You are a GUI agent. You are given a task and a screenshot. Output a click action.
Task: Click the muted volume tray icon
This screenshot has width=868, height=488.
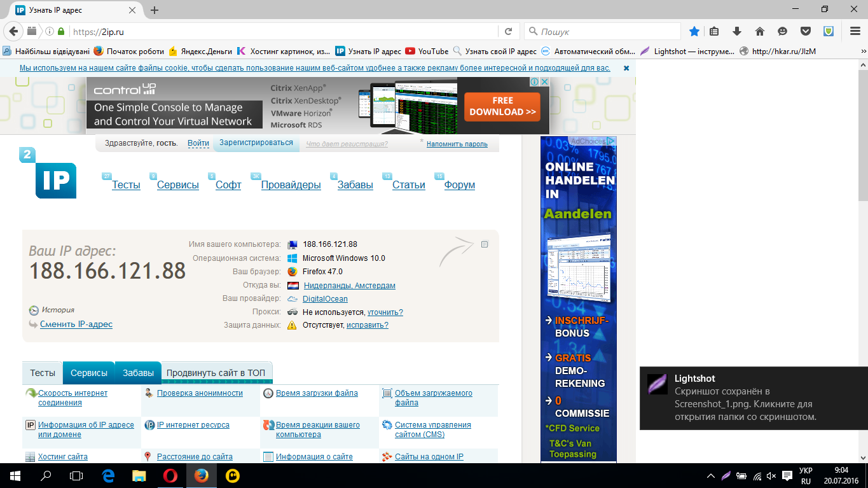(x=772, y=475)
